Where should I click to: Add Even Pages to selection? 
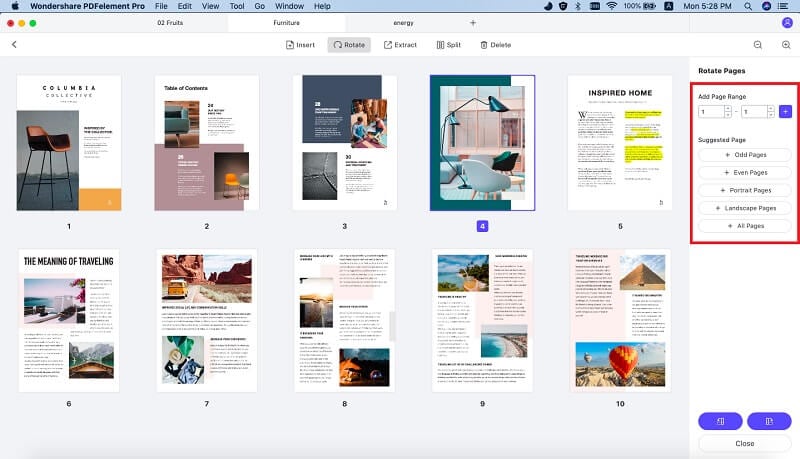745,172
